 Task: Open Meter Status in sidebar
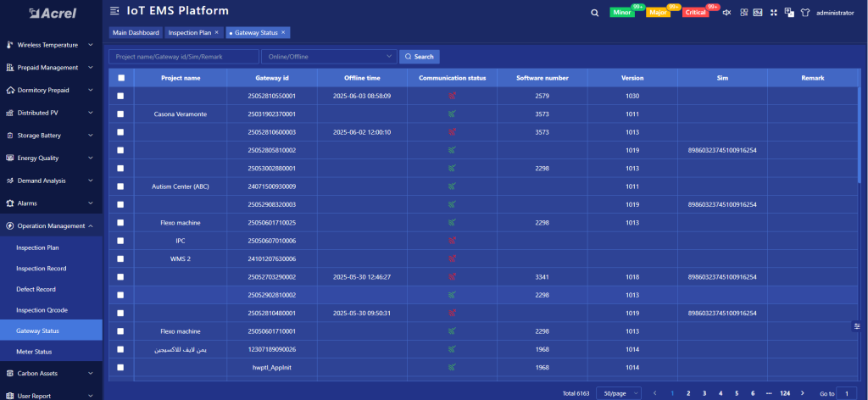click(x=35, y=352)
